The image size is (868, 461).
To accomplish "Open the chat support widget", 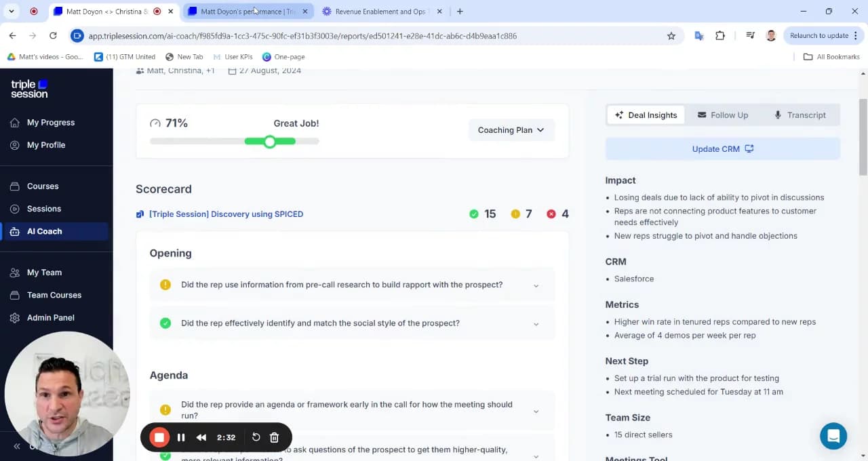I will [833, 436].
